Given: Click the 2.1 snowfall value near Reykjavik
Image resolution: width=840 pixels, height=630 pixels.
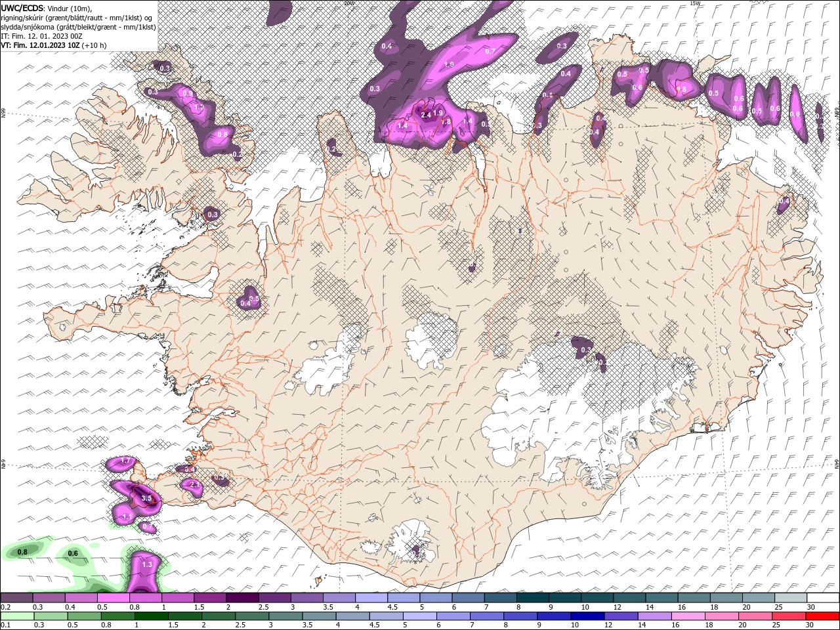Looking at the screenshot, I should pos(194,484).
